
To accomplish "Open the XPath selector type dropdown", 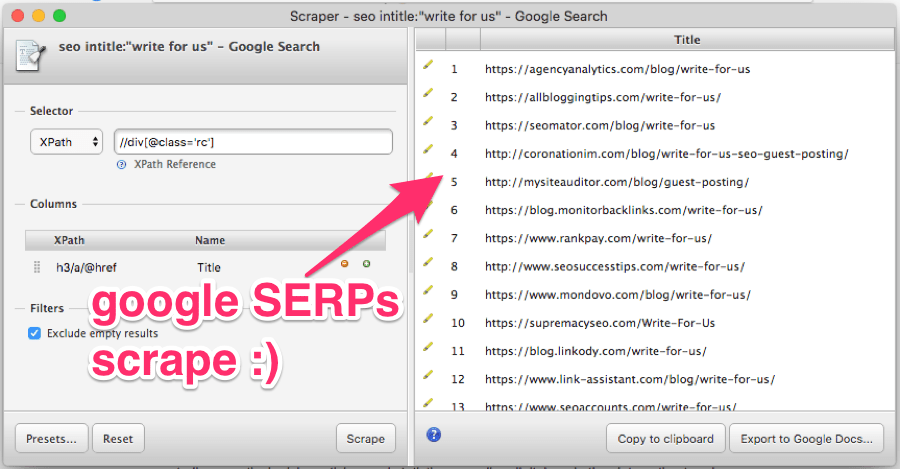I will (66, 142).
